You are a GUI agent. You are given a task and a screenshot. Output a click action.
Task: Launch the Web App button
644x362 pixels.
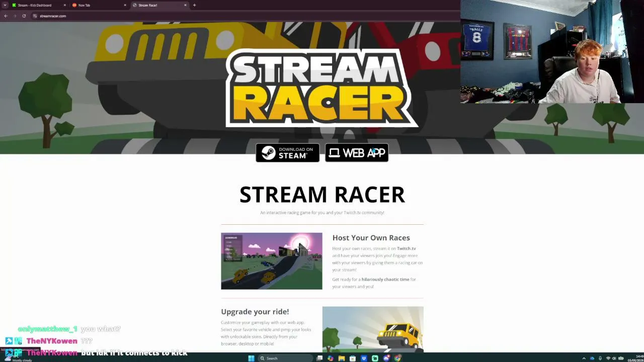point(357,153)
